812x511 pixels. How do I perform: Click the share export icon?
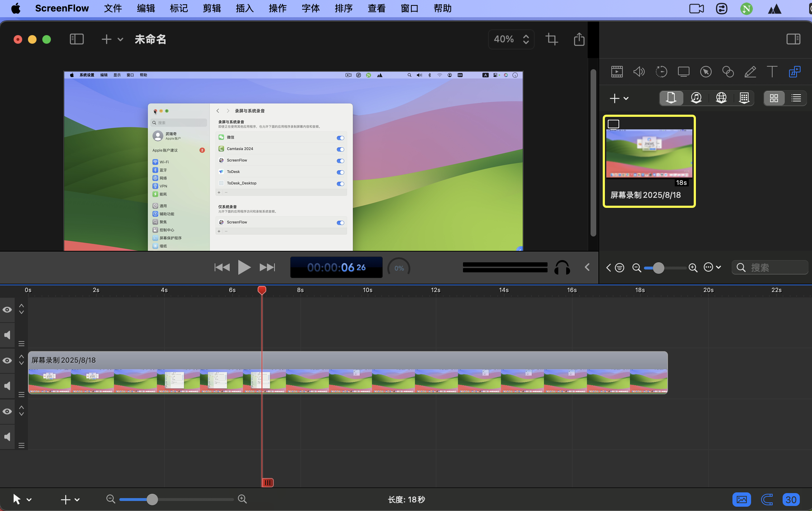579,39
